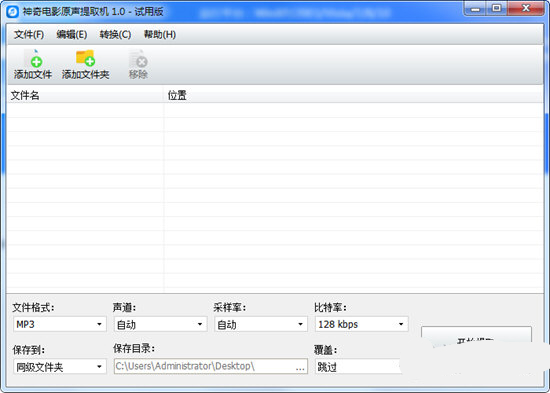Open the 保存到 同级文件夹 dropdown
Viewport: 550px width, 393px height.
click(60, 367)
